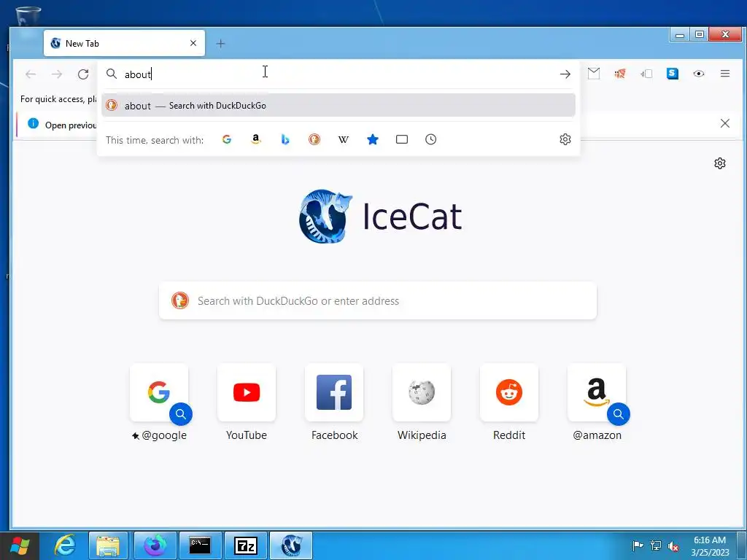Open the mail envelope toolbar icon
This screenshot has width=747, height=560.
point(594,74)
